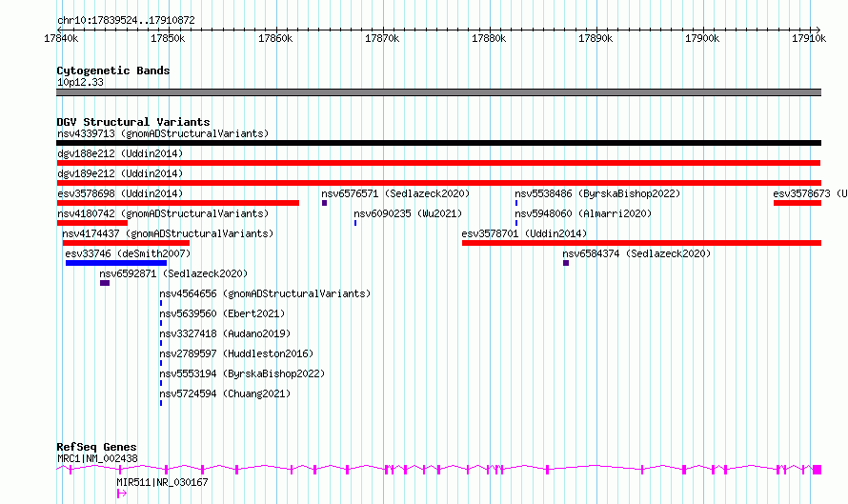Image resolution: width=848 pixels, height=504 pixels.
Task: Open nsv6592871 (Sedlazeck2020) label
Action: click(173, 273)
